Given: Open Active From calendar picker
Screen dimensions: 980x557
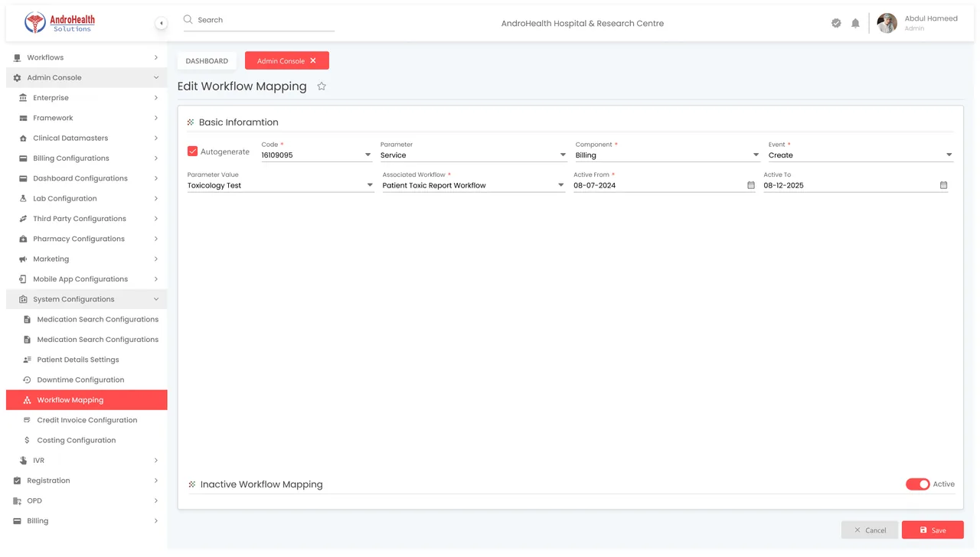Looking at the screenshot, I should [751, 185].
